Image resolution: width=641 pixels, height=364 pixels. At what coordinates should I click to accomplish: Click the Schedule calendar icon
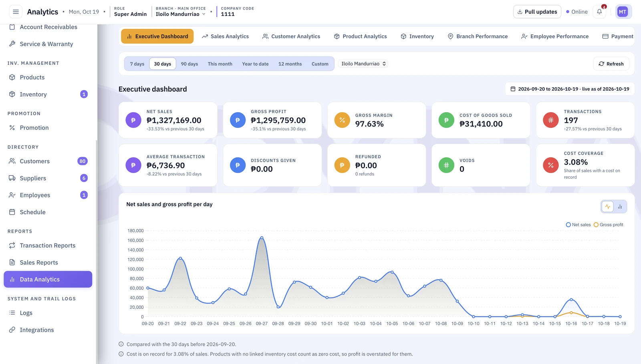click(12, 212)
